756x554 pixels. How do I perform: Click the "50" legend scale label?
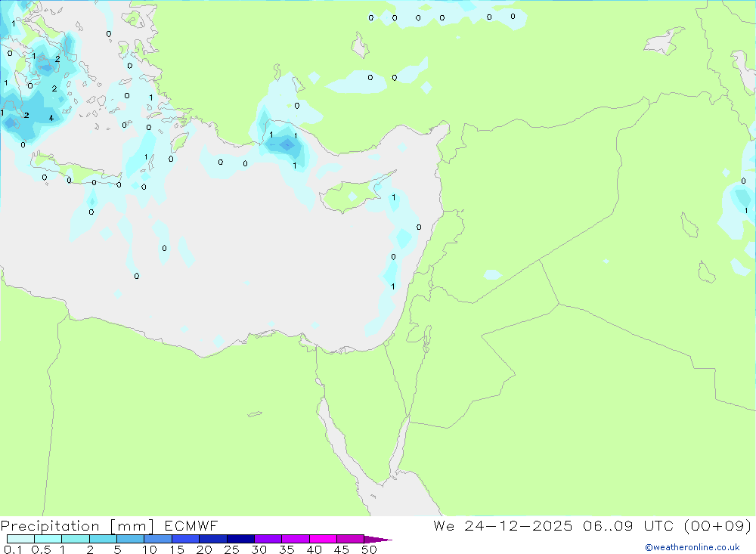[x=369, y=549]
